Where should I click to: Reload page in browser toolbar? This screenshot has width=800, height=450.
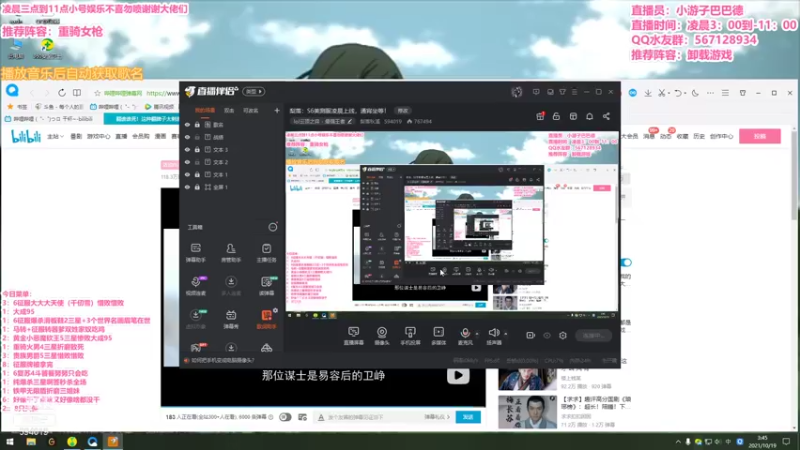62,93
